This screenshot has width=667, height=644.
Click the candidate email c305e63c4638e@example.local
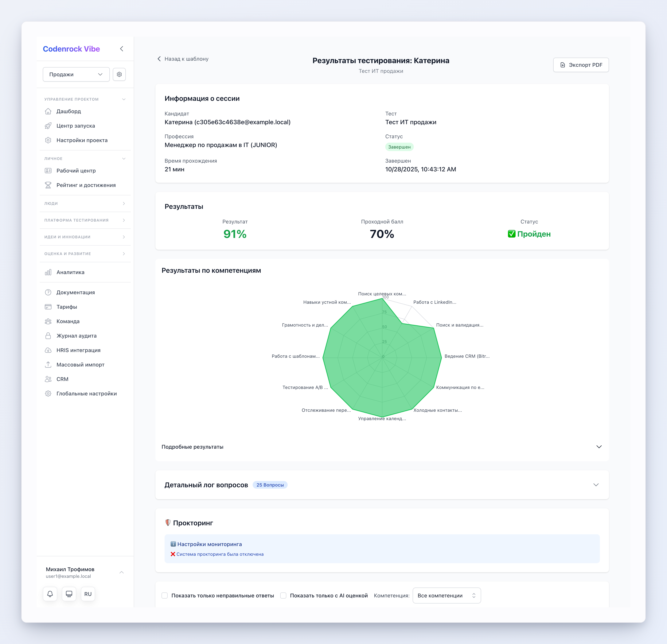[x=242, y=122]
